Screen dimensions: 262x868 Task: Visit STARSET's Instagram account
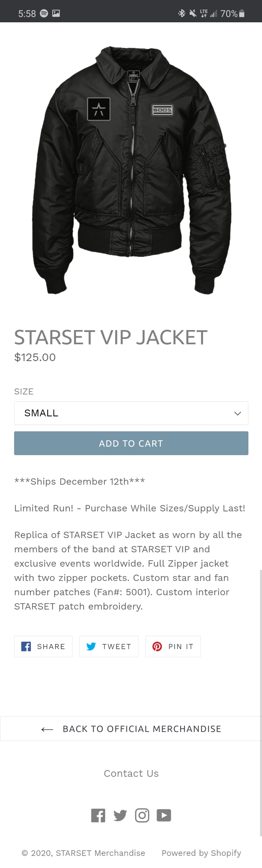click(x=142, y=815)
